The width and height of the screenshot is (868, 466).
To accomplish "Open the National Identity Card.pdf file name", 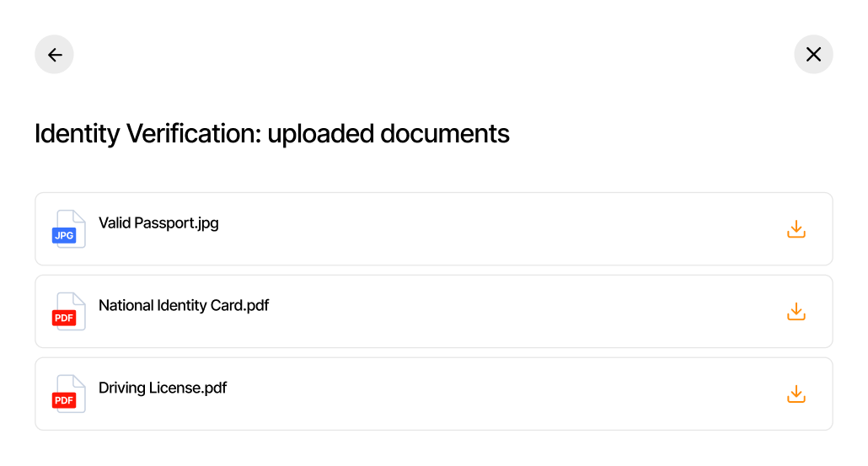I will 184,306.
